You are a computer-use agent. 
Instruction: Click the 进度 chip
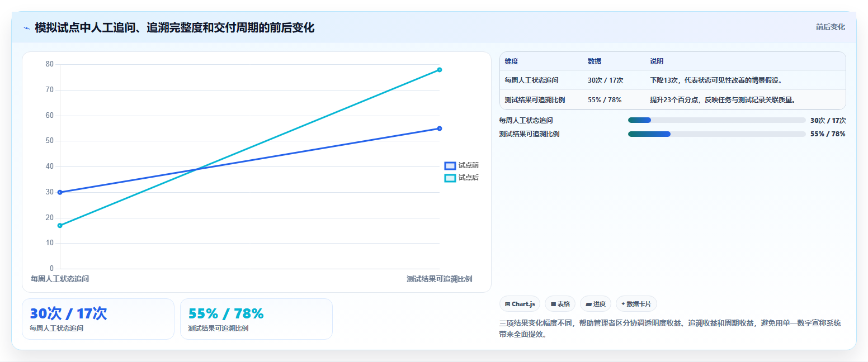pos(596,304)
